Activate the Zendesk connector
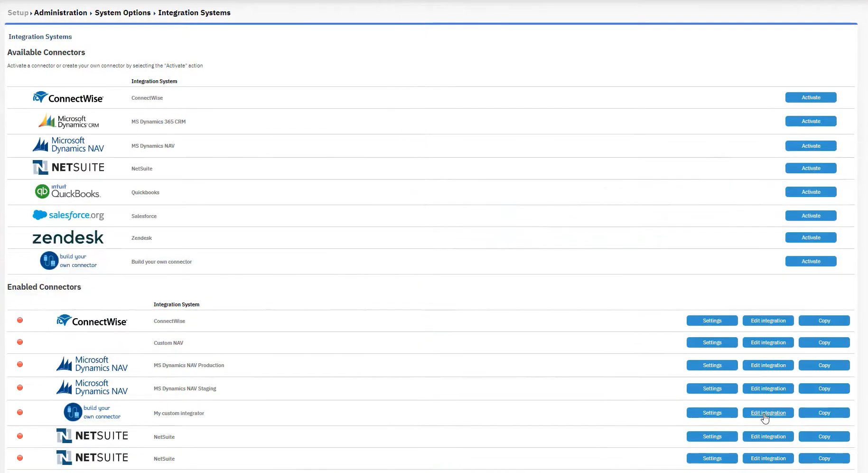 point(811,237)
